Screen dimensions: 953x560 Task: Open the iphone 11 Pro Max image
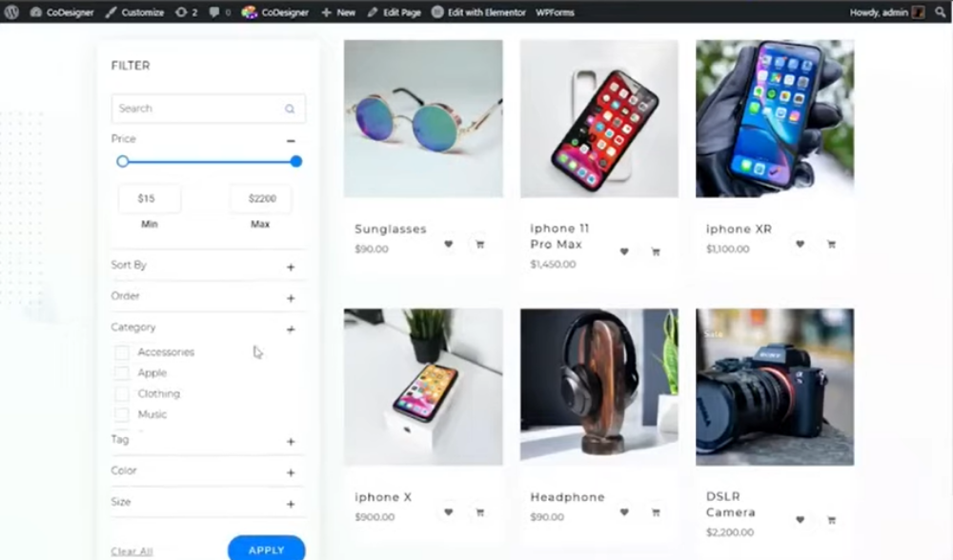tap(599, 118)
